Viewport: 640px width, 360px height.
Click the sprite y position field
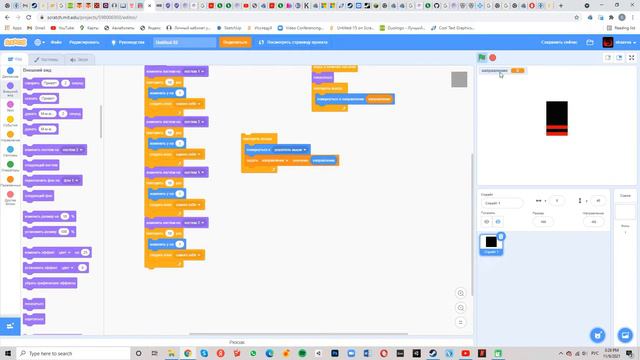pos(598,200)
